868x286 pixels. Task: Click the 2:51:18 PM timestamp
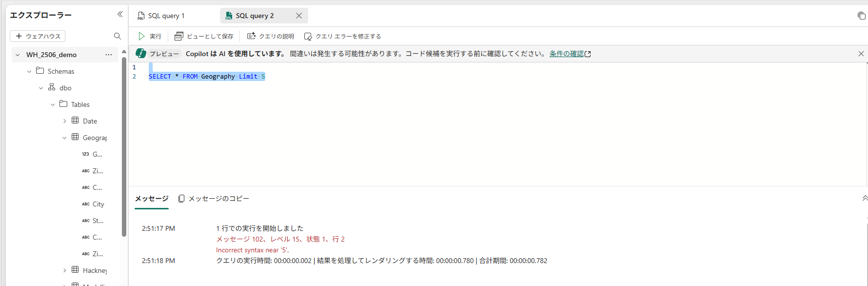point(158,261)
